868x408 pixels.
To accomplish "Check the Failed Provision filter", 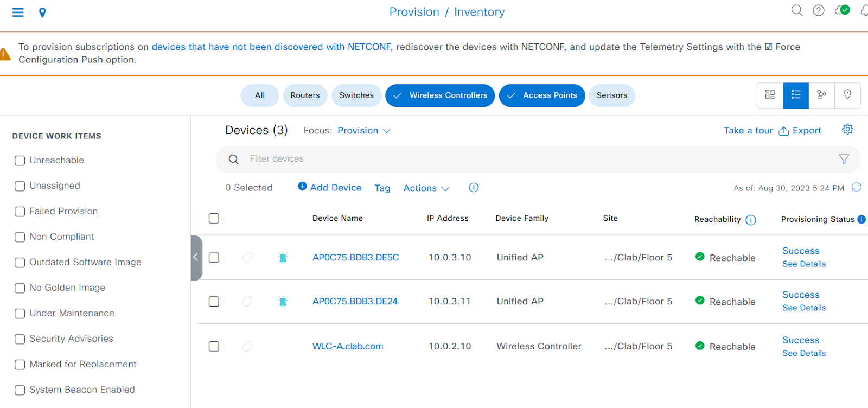I will pos(20,212).
